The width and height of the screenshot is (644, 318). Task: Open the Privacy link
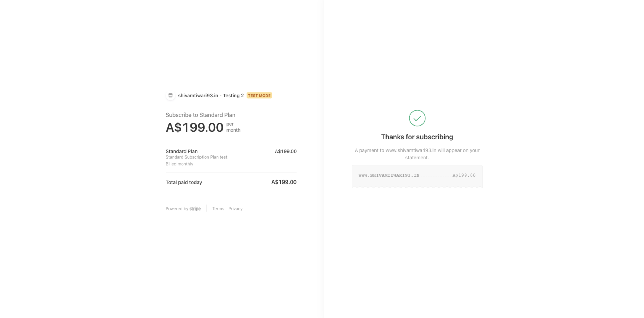(235, 209)
